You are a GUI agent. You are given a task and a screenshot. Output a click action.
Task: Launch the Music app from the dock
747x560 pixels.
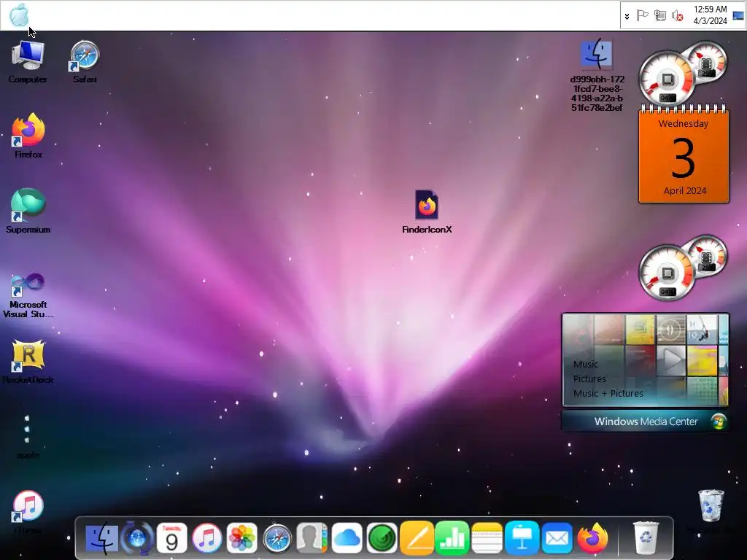(x=206, y=538)
